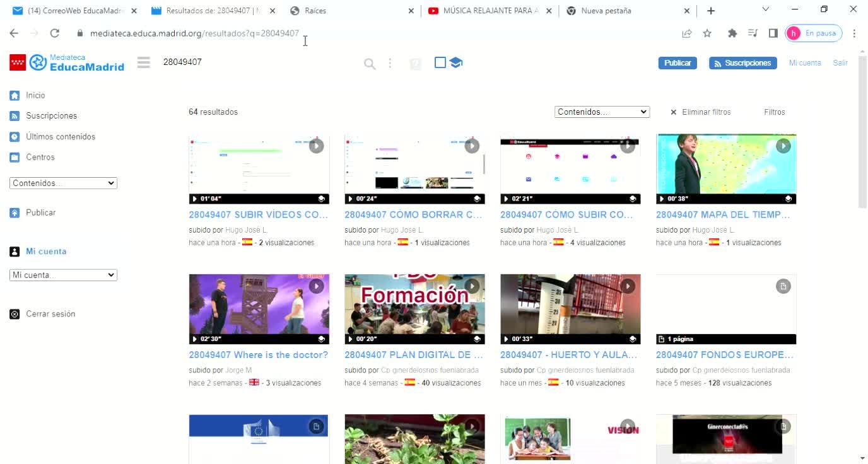The width and height of the screenshot is (868, 464).
Task: Open Últimos contenidos in sidebar
Action: [61, 137]
